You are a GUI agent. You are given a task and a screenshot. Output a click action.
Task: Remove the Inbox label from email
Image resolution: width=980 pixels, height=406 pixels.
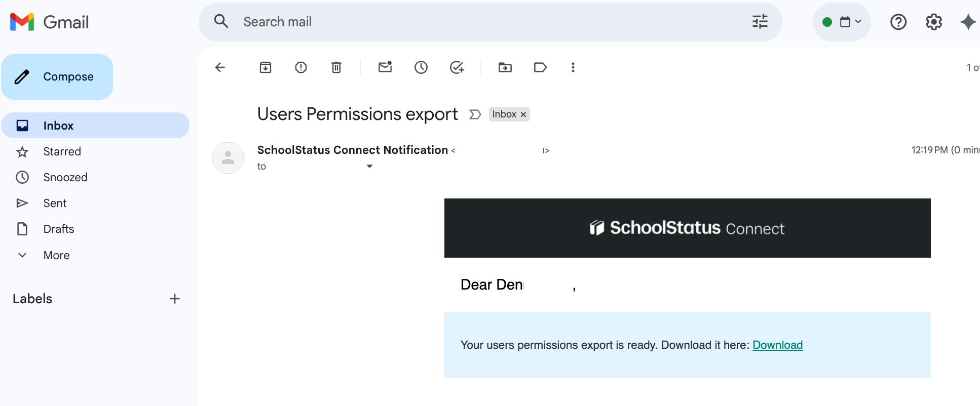523,115
